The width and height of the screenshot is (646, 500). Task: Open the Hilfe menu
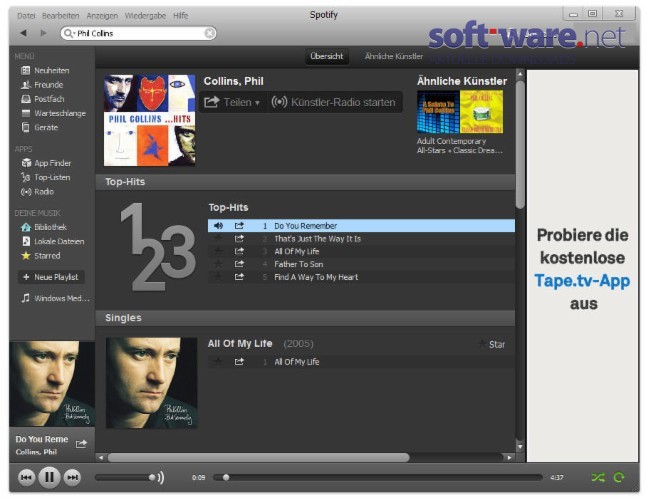[180, 16]
